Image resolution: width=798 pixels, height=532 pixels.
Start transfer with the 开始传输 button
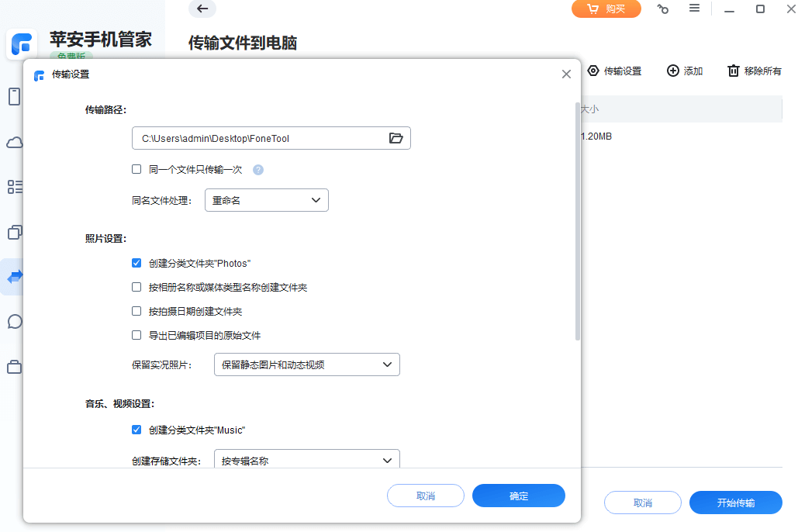tap(734, 503)
